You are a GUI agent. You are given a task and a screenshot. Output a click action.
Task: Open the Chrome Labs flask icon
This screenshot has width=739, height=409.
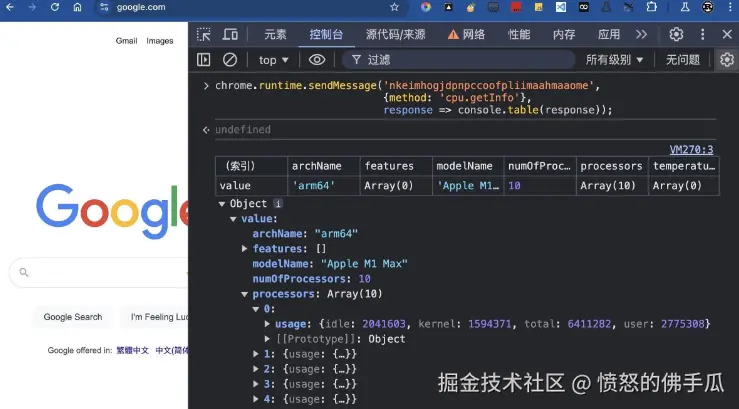[x=685, y=7]
